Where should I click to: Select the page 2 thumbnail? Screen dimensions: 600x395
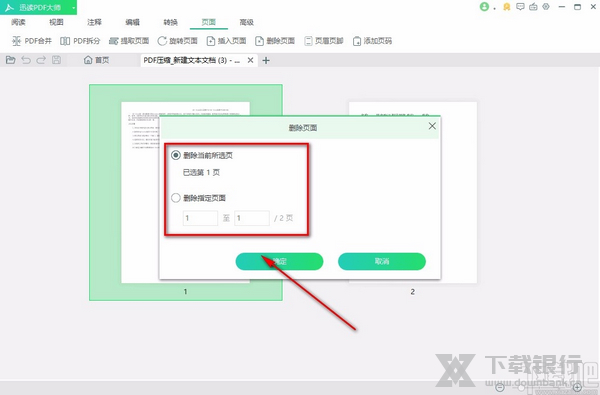[x=413, y=193]
